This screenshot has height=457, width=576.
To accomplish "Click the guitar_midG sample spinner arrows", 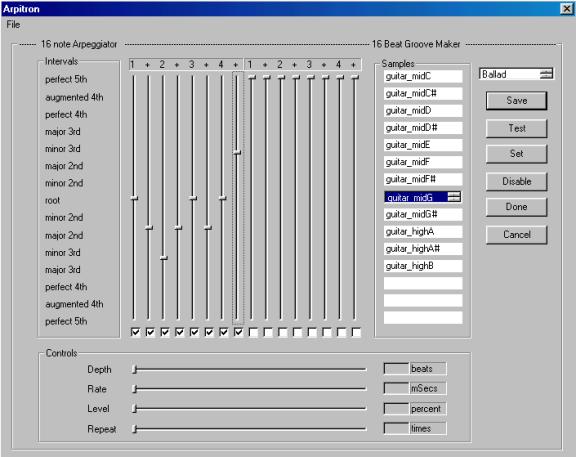I will click(x=454, y=197).
